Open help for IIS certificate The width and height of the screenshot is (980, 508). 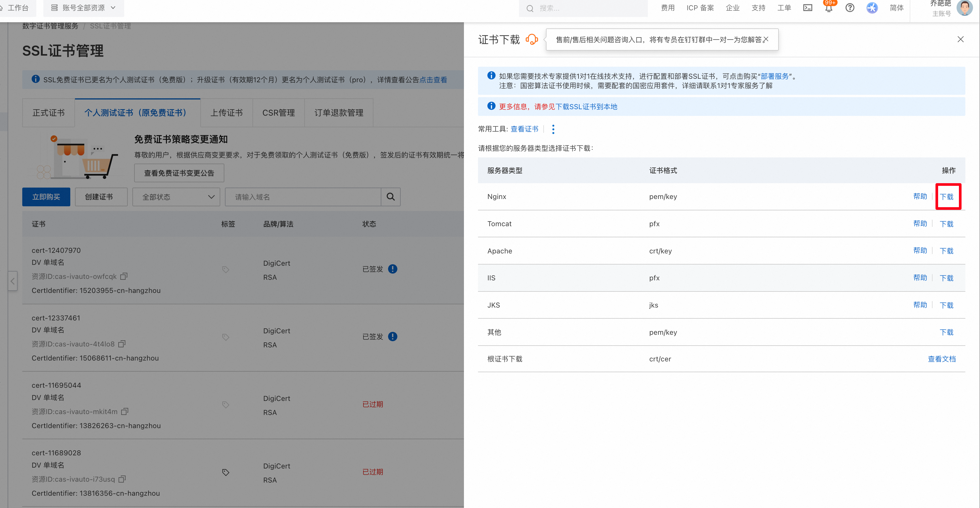click(x=920, y=278)
